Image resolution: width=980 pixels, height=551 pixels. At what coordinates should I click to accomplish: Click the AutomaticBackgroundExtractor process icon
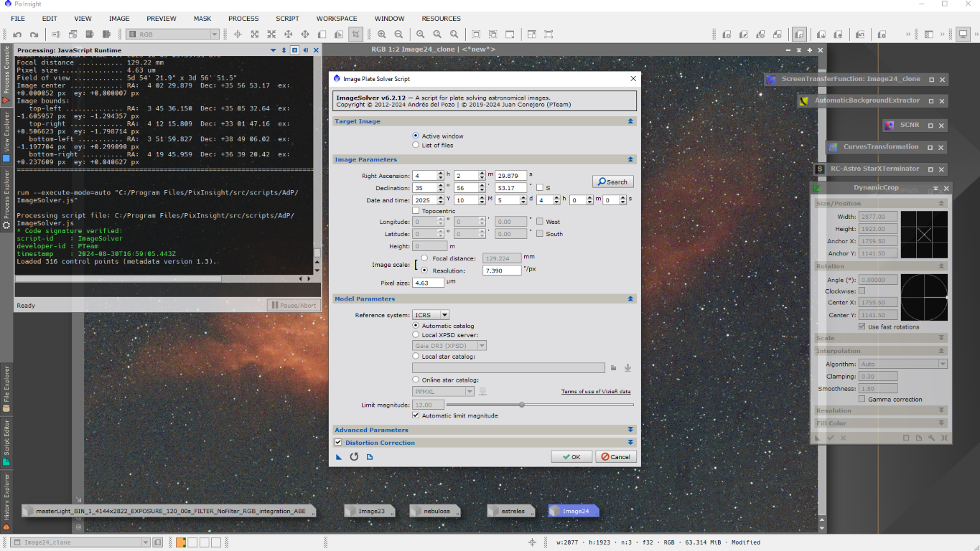point(804,101)
